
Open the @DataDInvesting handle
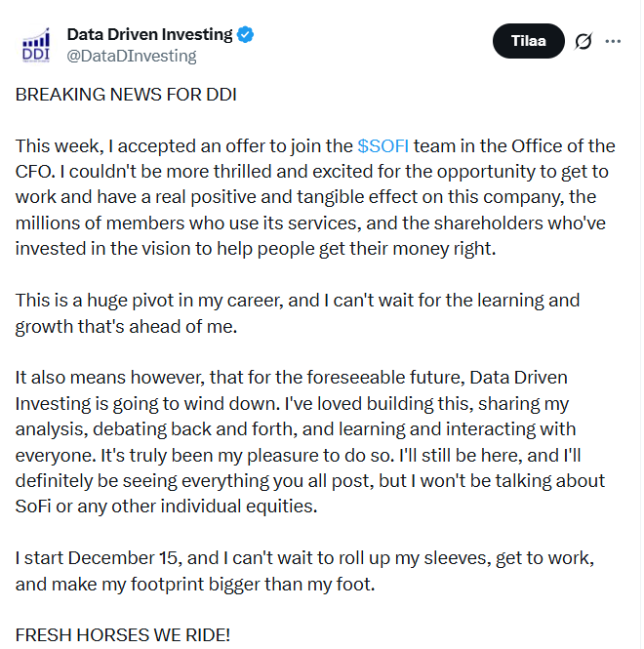131,56
